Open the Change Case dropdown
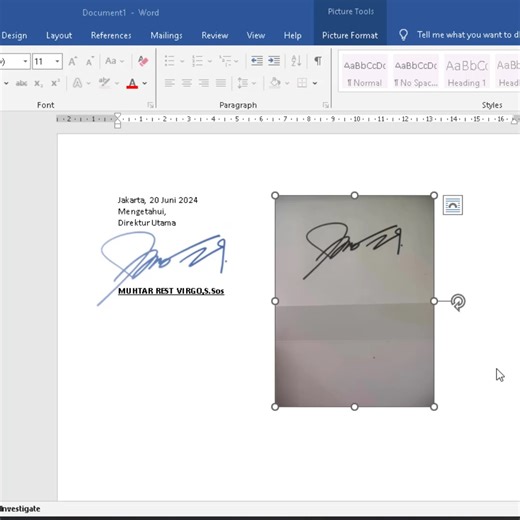The width and height of the screenshot is (520, 520). click(114, 61)
